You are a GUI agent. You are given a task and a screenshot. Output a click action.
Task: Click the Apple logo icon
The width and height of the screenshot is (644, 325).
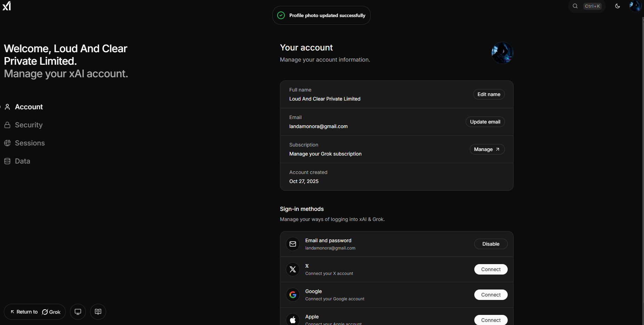pyautogui.click(x=293, y=319)
